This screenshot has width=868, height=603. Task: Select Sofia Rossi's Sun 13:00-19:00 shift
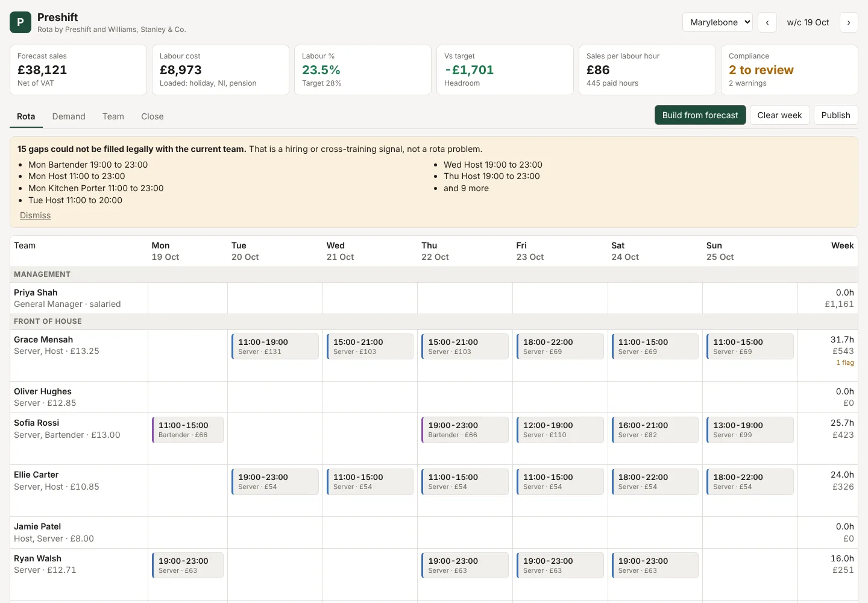[750, 430]
